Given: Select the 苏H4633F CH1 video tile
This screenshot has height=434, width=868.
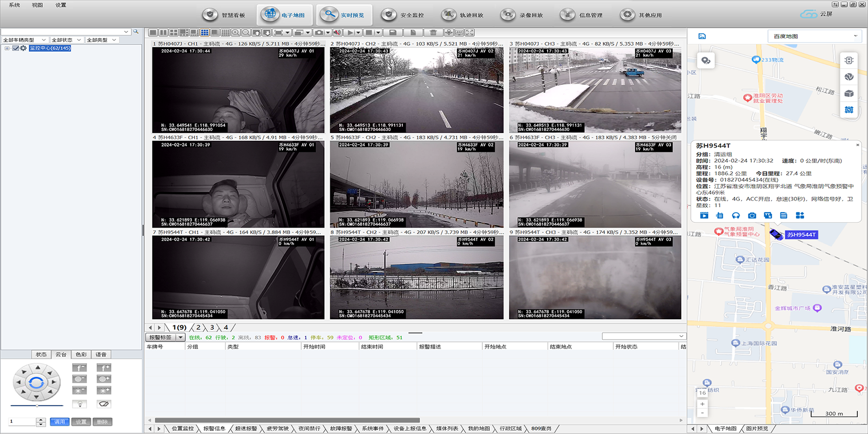Looking at the screenshot, I should 238,184.
